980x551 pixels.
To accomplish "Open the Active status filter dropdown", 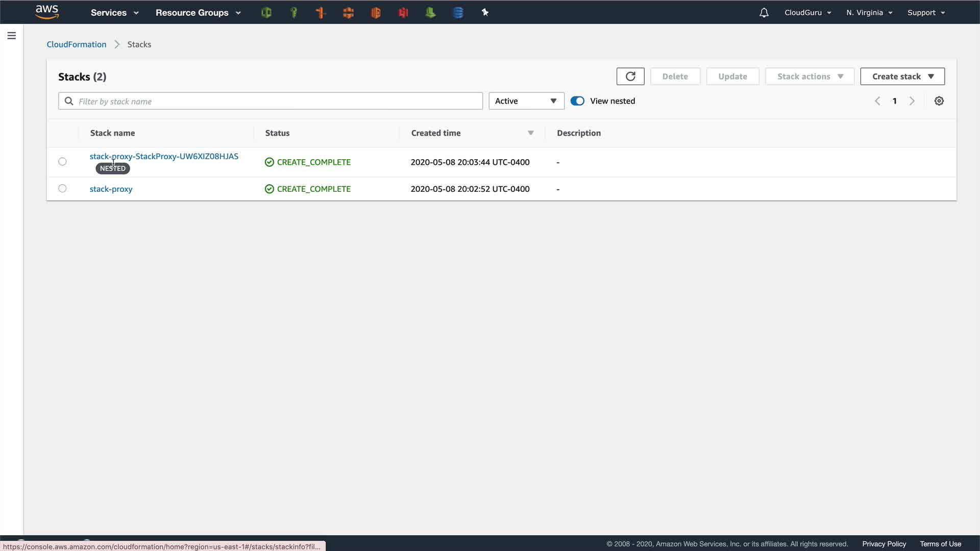I will [x=526, y=101].
